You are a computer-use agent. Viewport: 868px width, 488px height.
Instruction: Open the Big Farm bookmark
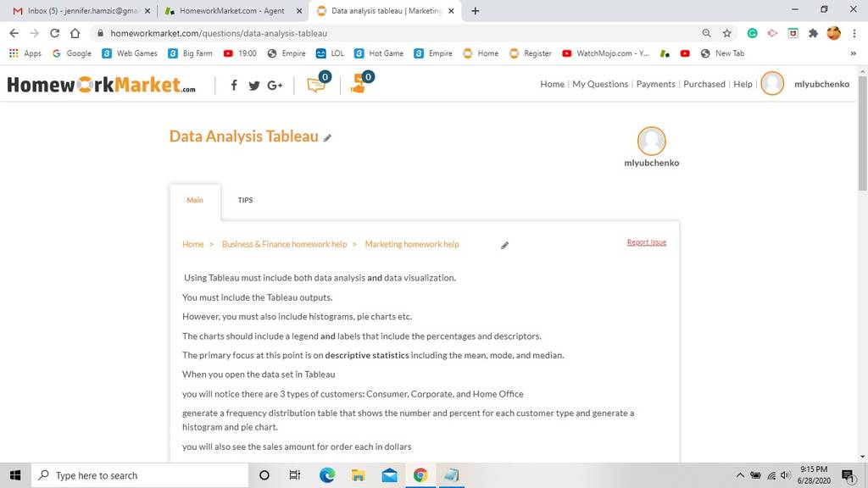click(191, 53)
